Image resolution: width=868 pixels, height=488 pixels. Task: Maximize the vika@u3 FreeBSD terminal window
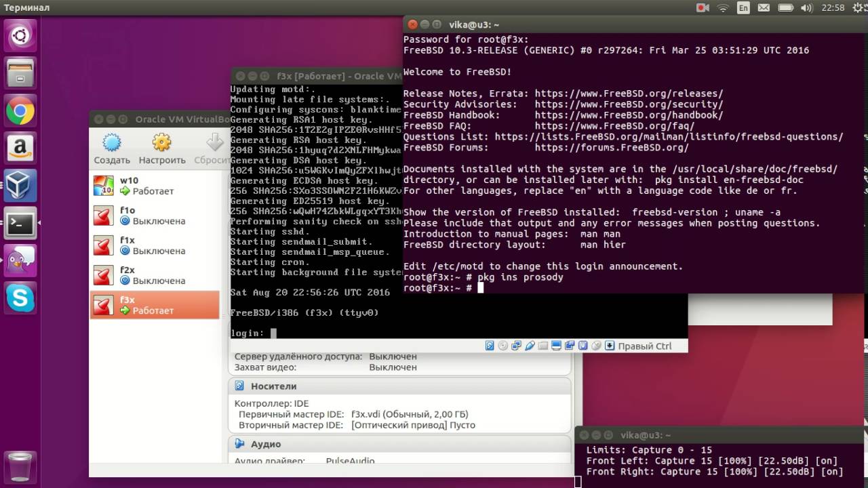[437, 24]
